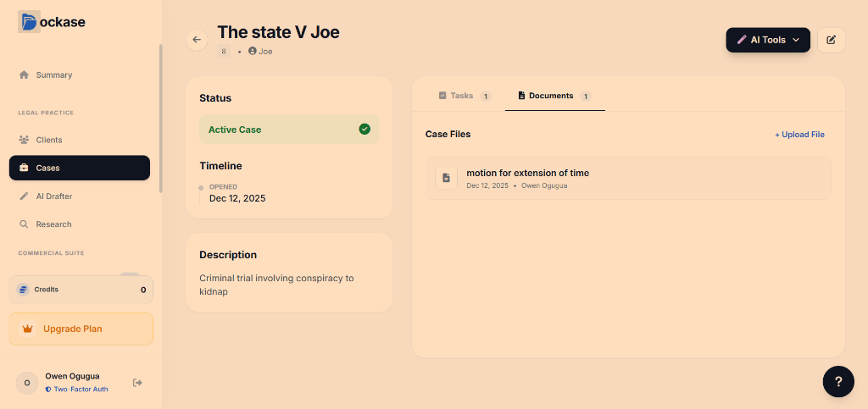The height and width of the screenshot is (409, 868).
Task: Click the Two-Factor Auth link
Action: pos(81,390)
